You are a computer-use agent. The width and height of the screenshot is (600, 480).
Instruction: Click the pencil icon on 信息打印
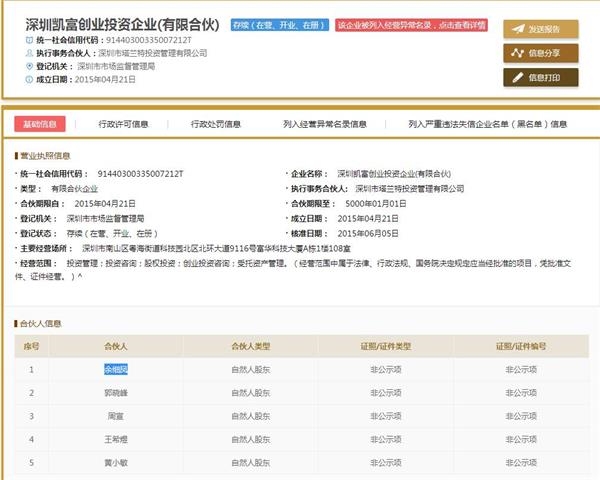[x=517, y=76]
